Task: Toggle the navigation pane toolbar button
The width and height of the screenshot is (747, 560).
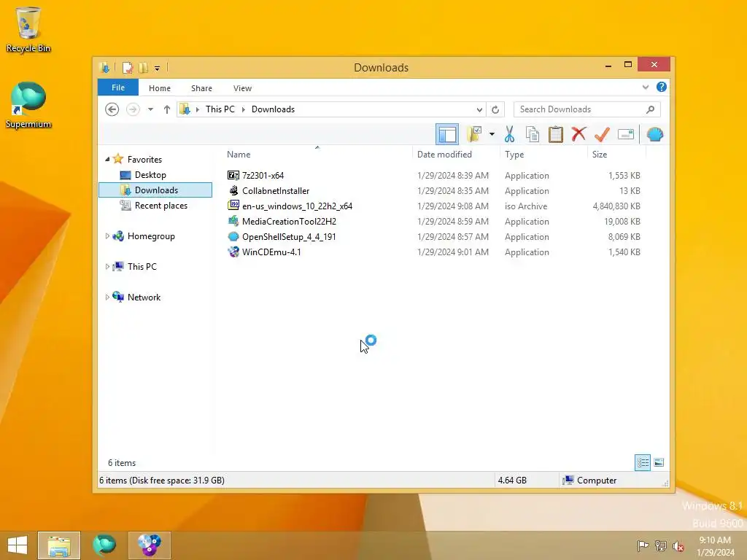Action: 447,134
